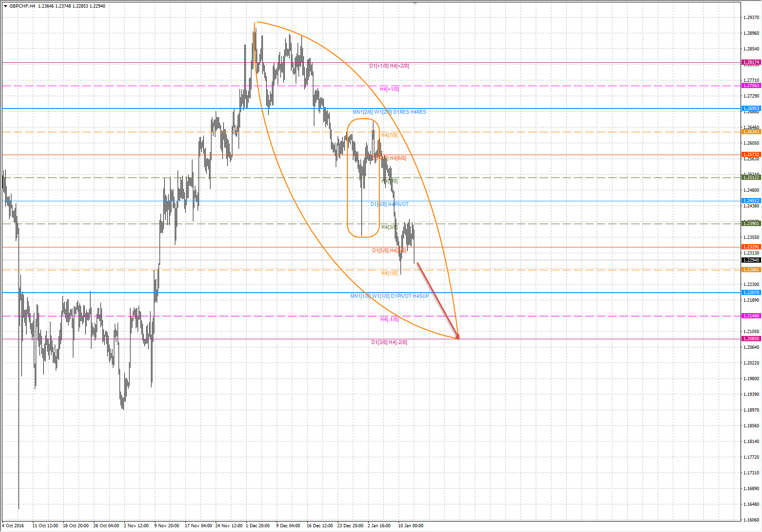Viewport: 762px width, 532px height.
Task: Click the 1.21460 pink price label
Action: point(751,316)
